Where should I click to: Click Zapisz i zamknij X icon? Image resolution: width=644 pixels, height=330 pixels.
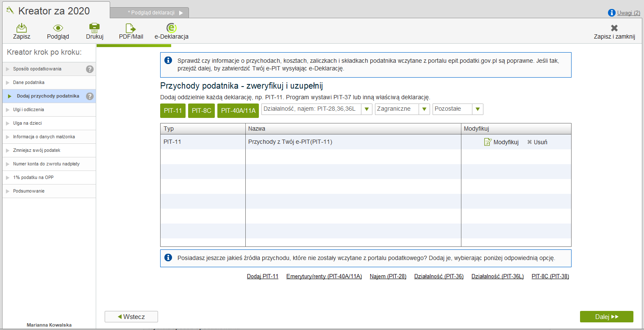click(614, 28)
